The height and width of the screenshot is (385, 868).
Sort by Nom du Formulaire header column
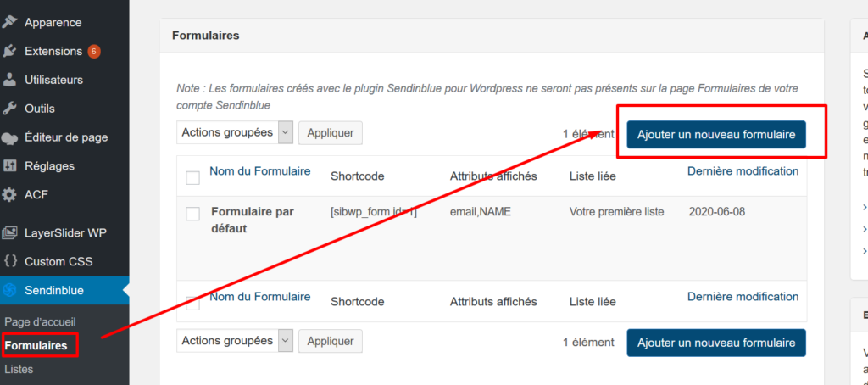(x=259, y=171)
